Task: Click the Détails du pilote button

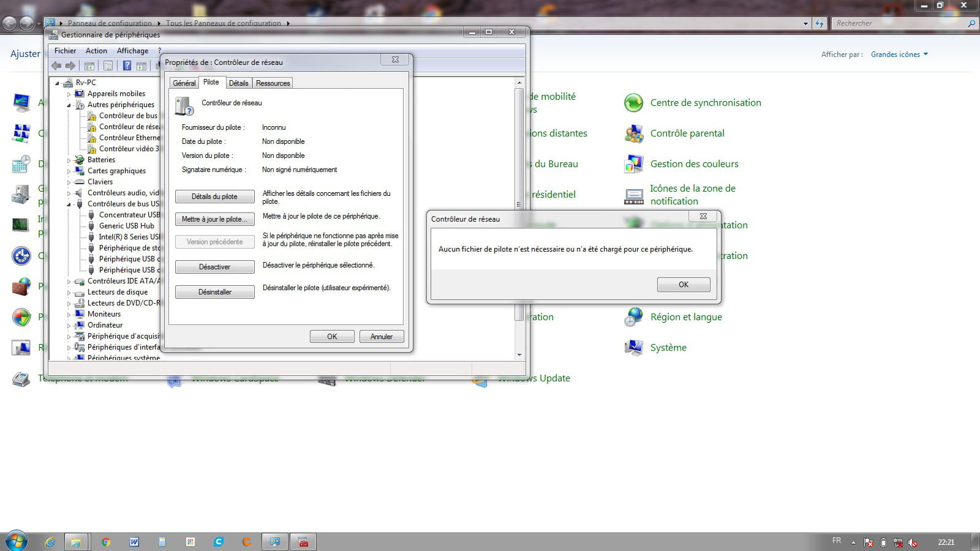Action: pos(214,197)
